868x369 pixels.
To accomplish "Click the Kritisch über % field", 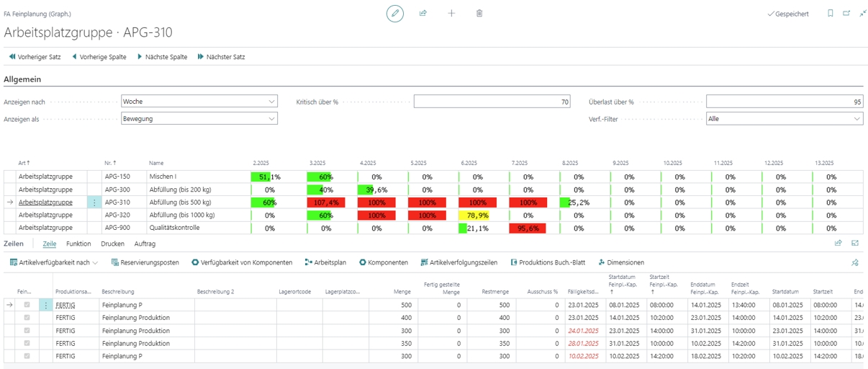I will coord(492,102).
